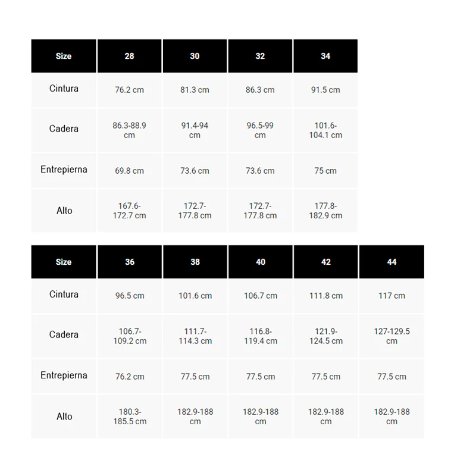476x476 pixels.
Task: Click the 86.3-88.9 cm Cadera cell
Action: click(129, 130)
